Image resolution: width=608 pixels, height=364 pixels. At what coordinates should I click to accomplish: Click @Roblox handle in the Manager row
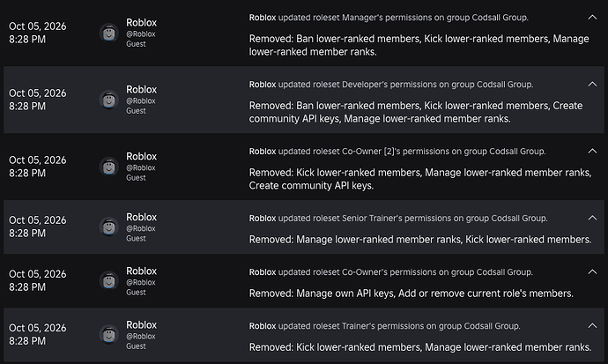coord(141,34)
